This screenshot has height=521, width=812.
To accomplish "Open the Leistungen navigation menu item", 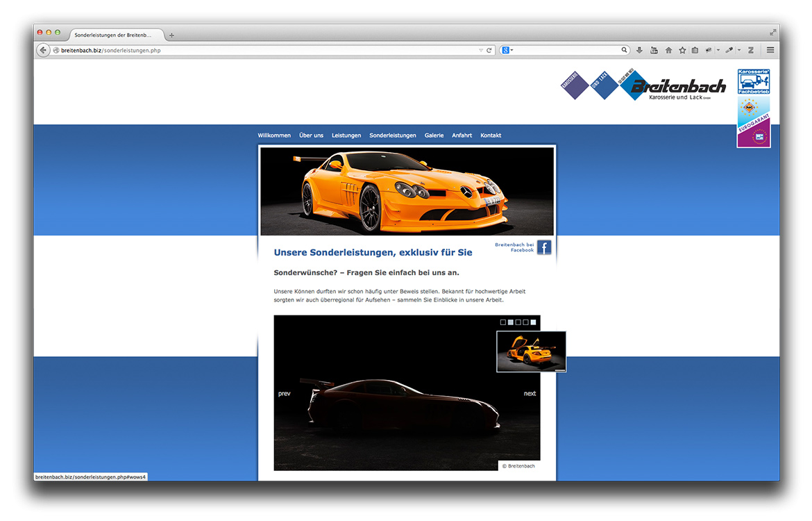I will tap(346, 135).
